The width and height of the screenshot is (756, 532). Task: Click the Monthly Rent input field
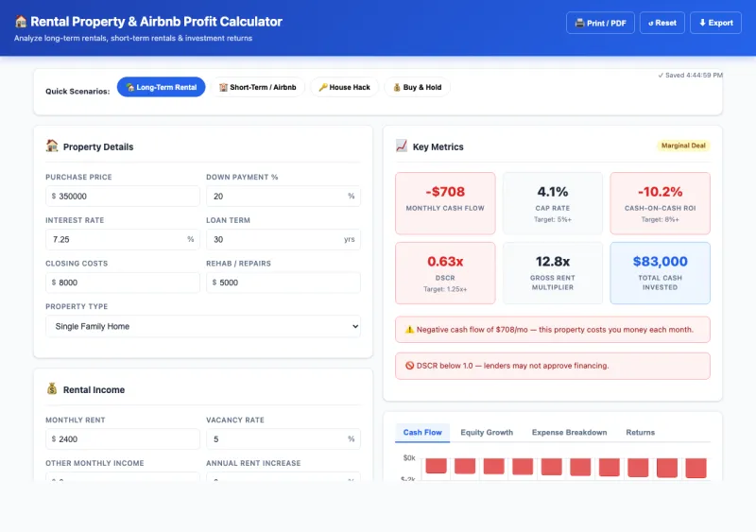click(x=123, y=438)
